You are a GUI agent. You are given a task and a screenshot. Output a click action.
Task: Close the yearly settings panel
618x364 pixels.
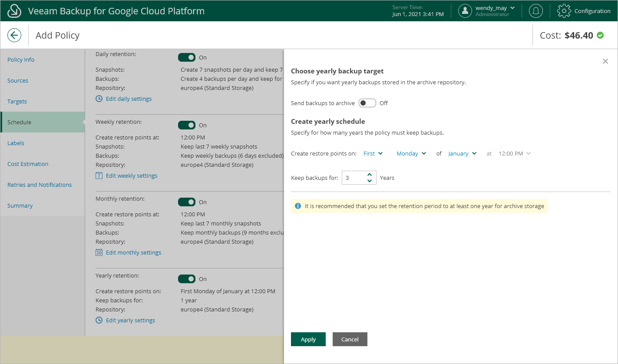605,61
